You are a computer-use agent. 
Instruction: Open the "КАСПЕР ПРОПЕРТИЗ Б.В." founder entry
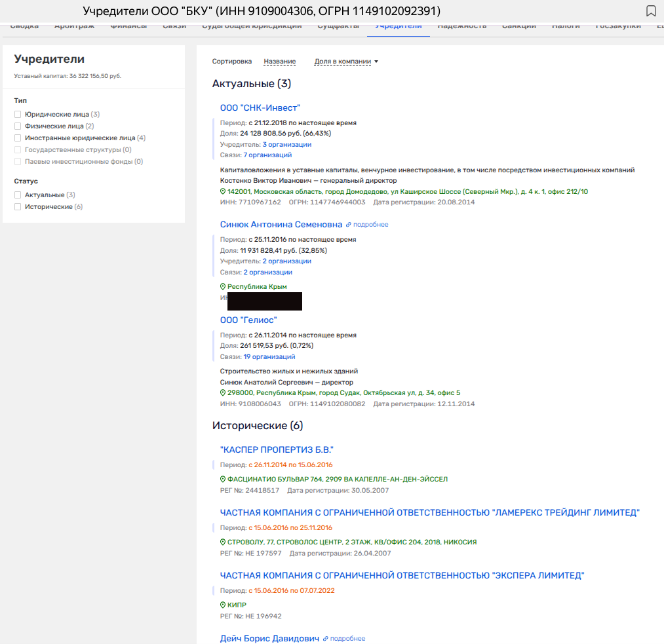277,450
